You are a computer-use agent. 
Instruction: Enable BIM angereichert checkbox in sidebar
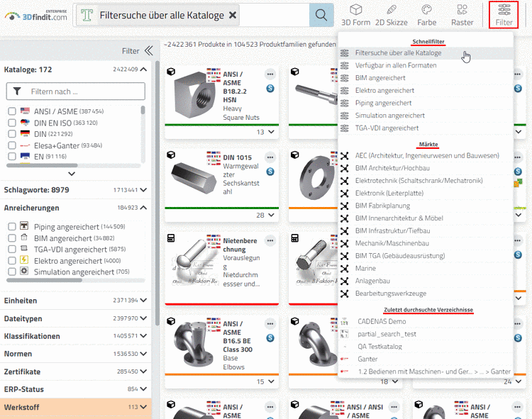point(12,238)
